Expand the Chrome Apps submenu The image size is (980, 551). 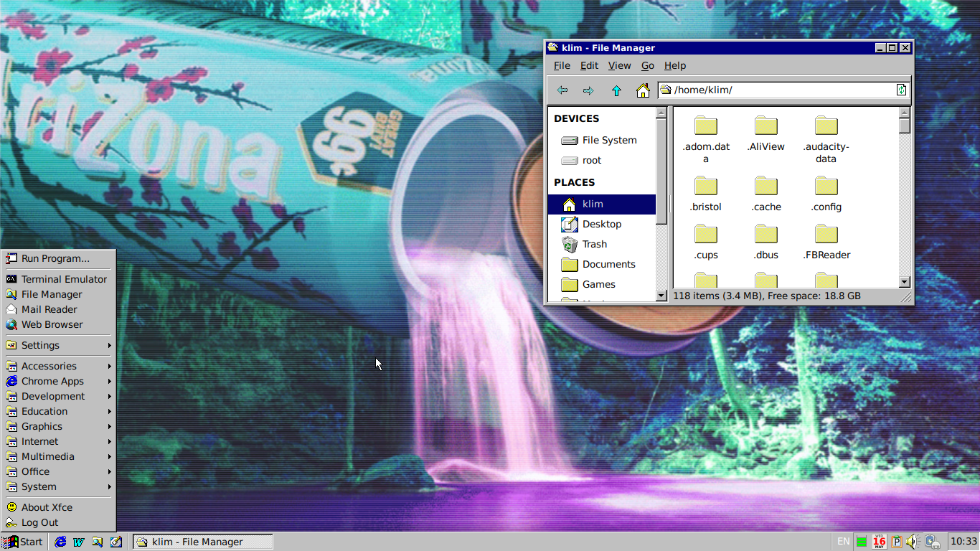(x=59, y=381)
